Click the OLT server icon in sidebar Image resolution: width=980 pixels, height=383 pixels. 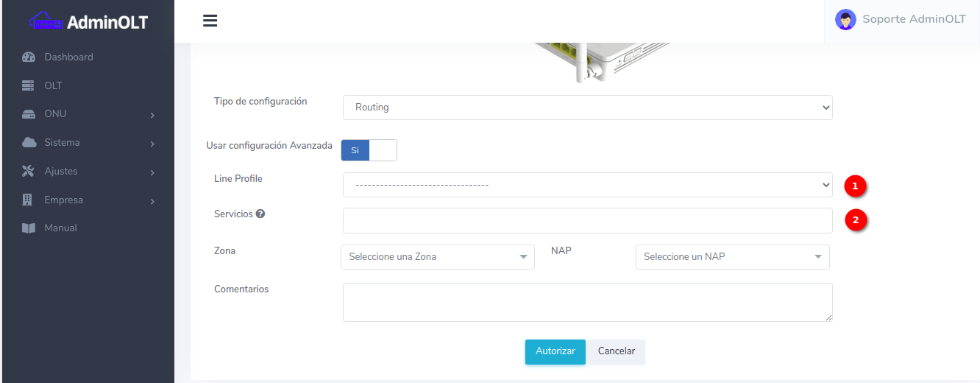pyautogui.click(x=29, y=86)
